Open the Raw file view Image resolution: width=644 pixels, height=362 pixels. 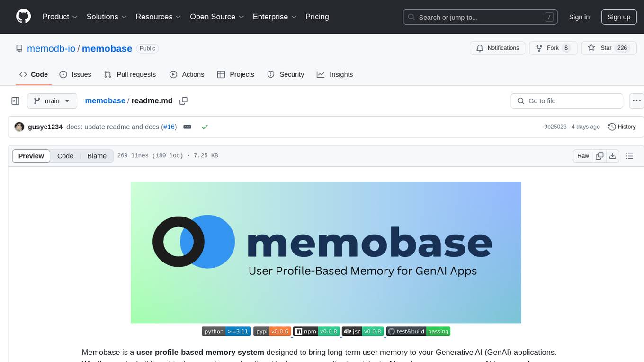point(583,156)
